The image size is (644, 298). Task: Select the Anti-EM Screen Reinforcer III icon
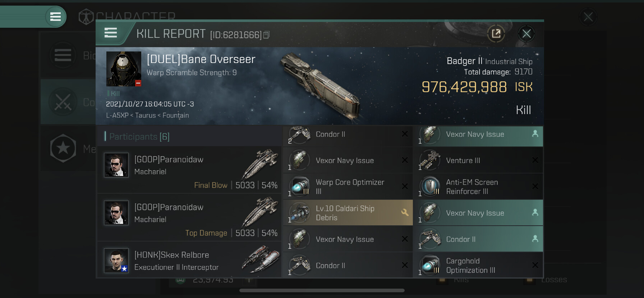(430, 186)
